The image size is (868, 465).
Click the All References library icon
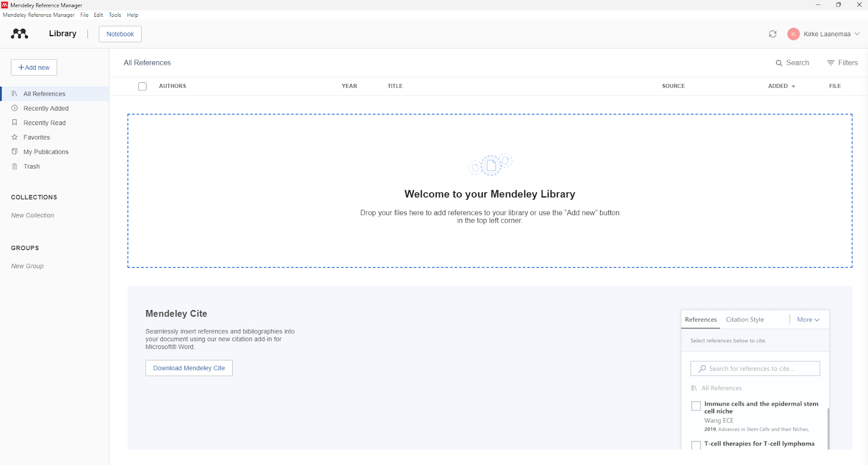[x=15, y=94]
